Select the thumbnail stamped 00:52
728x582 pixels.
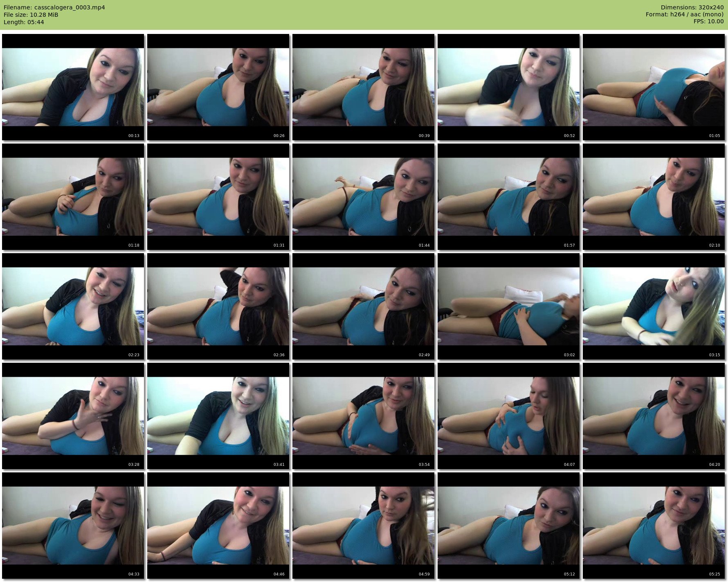tap(509, 87)
